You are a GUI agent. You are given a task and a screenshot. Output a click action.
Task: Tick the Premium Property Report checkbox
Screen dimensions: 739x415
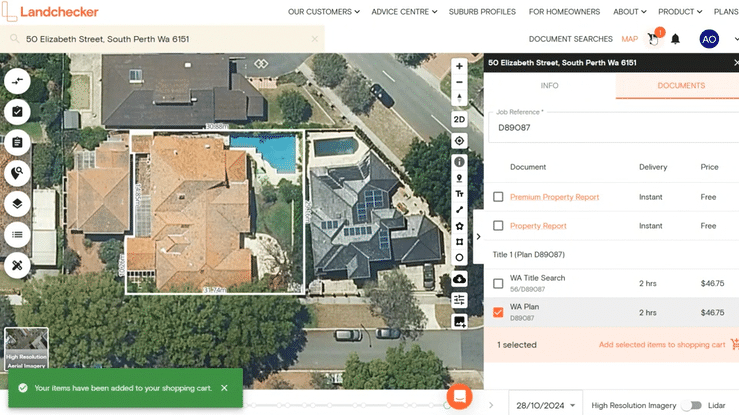(498, 197)
